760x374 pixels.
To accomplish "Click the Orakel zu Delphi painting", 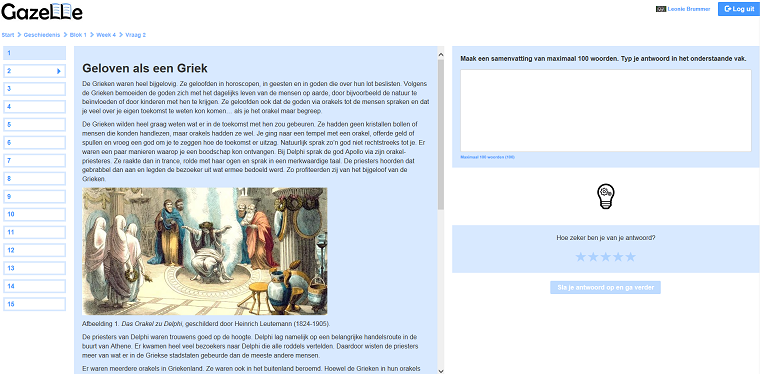I will pos(205,251).
